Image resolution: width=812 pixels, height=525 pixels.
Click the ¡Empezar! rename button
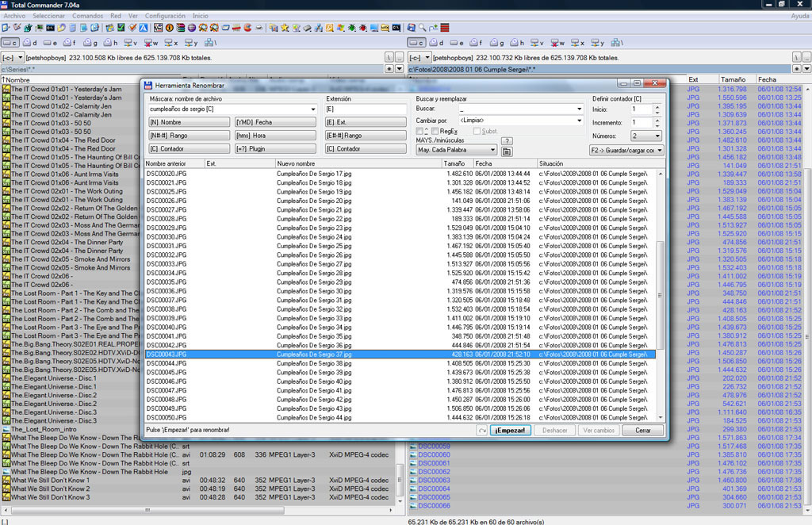508,429
